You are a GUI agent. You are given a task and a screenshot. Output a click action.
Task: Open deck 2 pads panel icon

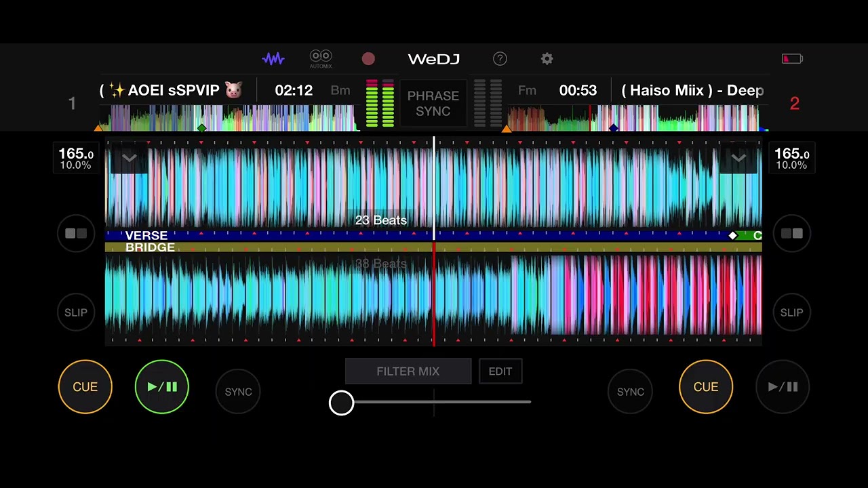pyautogui.click(x=791, y=234)
